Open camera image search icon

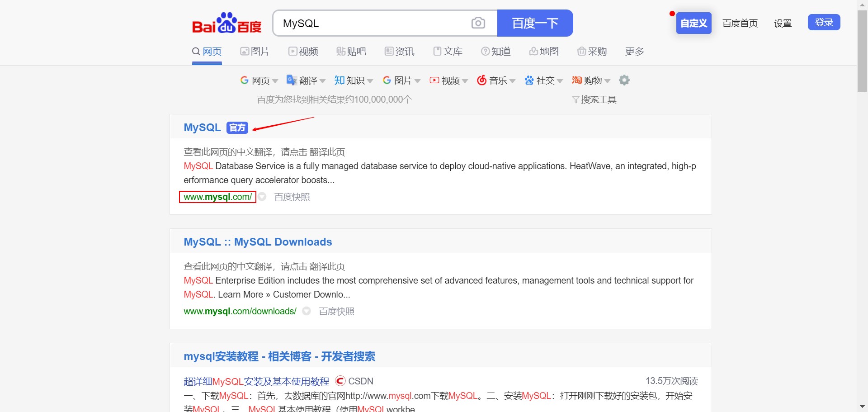coord(478,23)
